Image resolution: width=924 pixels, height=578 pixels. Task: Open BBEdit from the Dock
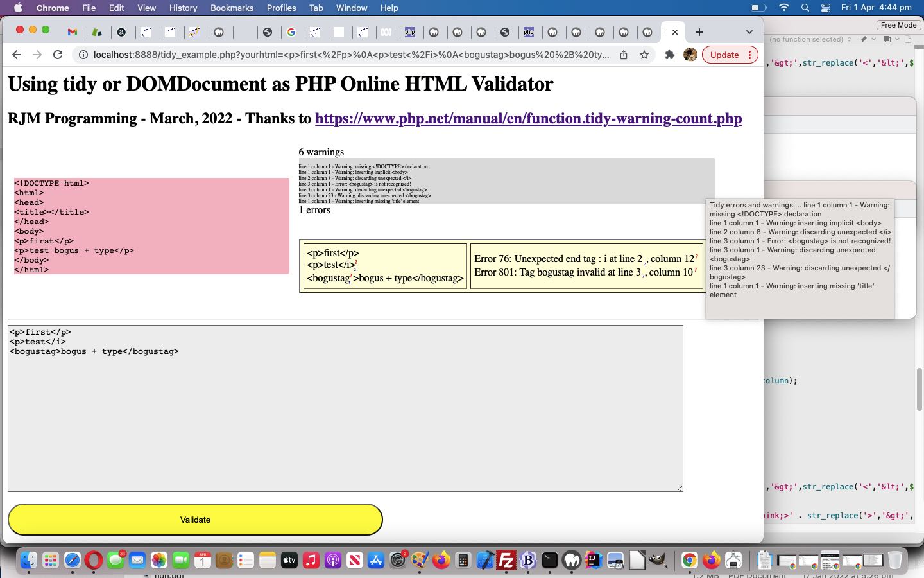(527, 560)
